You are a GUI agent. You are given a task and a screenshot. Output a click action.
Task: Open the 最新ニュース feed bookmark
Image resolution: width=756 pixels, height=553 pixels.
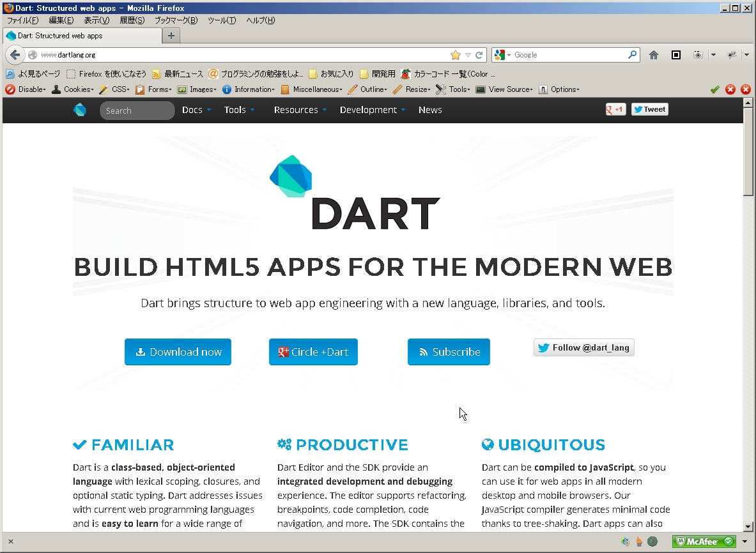click(178, 73)
